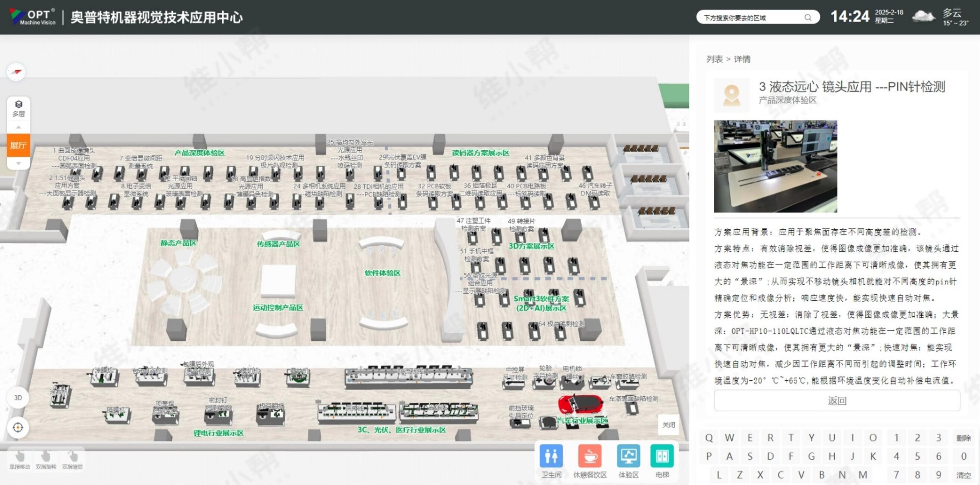The height and width of the screenshot is (485, 980).
Task: Click the Smart3软件方案 zone label
Action: 541,303
